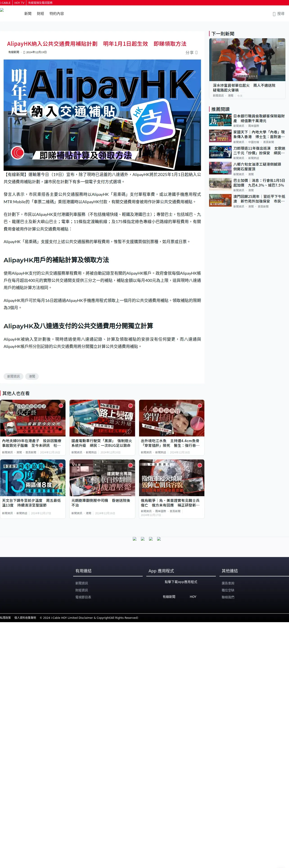
Task: Click first social media icon above the footer
Action: [135, 539]
